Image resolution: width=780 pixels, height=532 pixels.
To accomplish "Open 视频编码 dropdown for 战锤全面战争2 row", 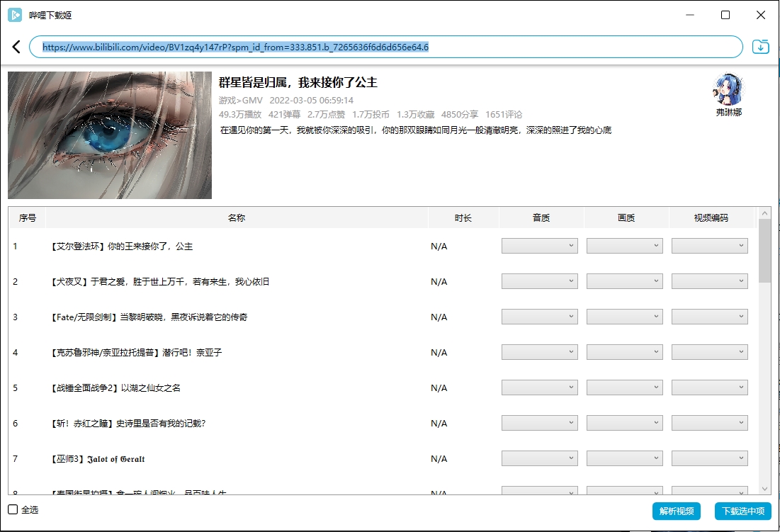I will (710, 387).
